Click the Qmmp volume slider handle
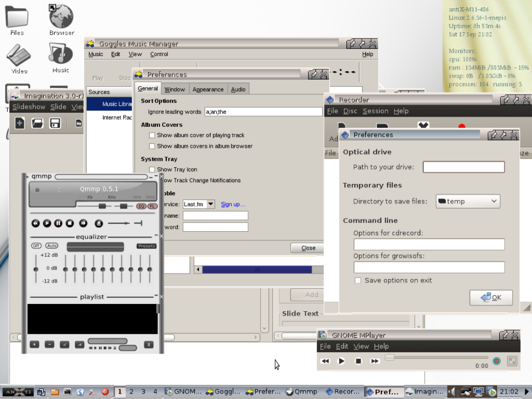The height and width of the screenshot is (399, 532). (x=102, y=206)
